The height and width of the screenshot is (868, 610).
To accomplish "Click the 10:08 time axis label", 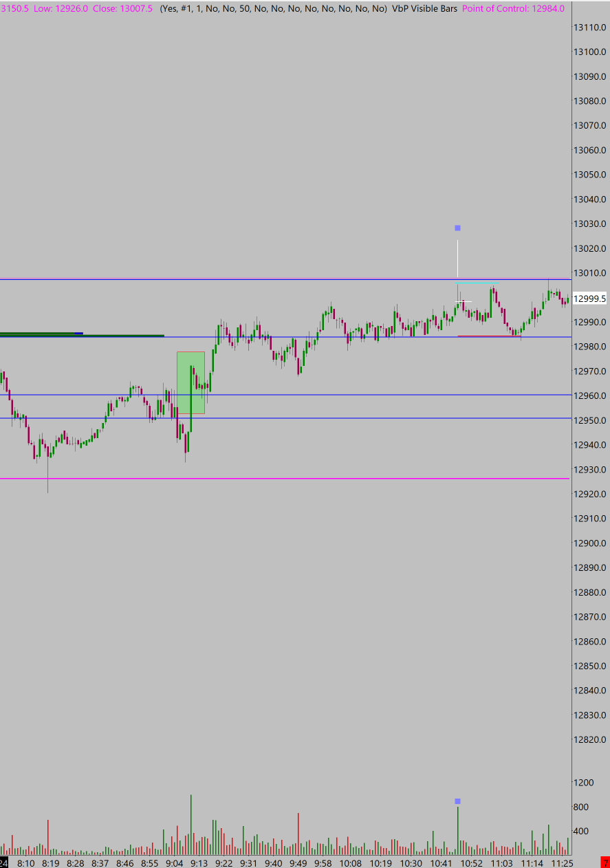I will click(x=350, y=862).
